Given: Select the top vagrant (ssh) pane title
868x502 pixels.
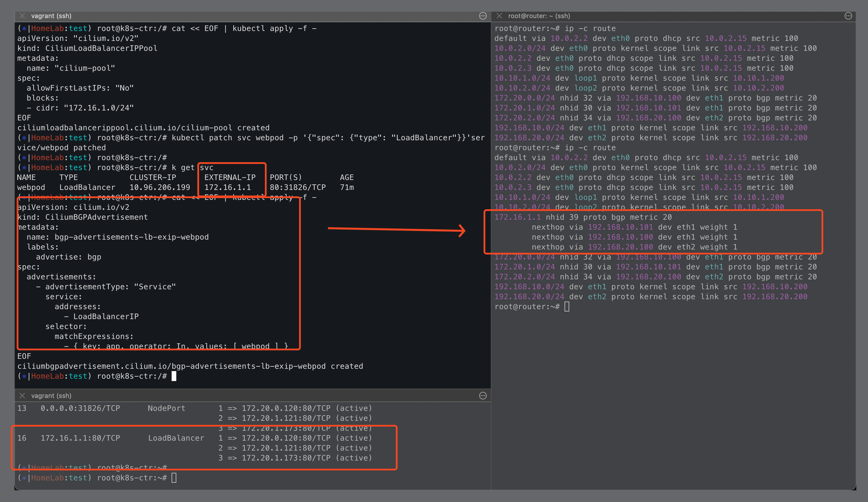Looking at the screenshot, I should (51, 16).
